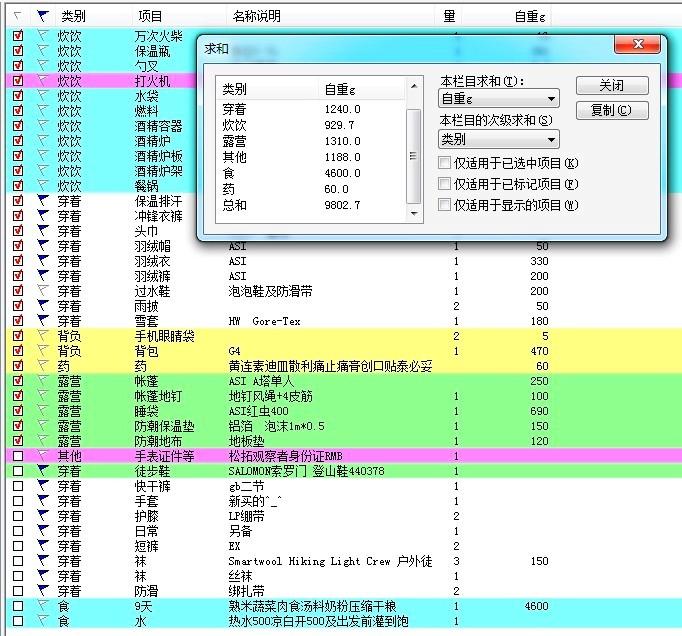
Task: Open the 本栏目求和 自重g dropdown
Action: point(498,99)
